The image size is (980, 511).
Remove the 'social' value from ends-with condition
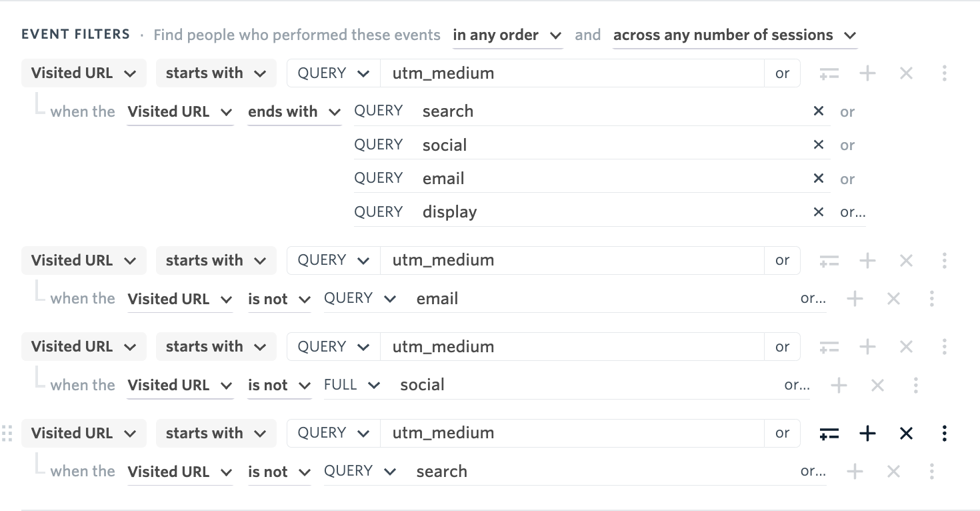819,145
